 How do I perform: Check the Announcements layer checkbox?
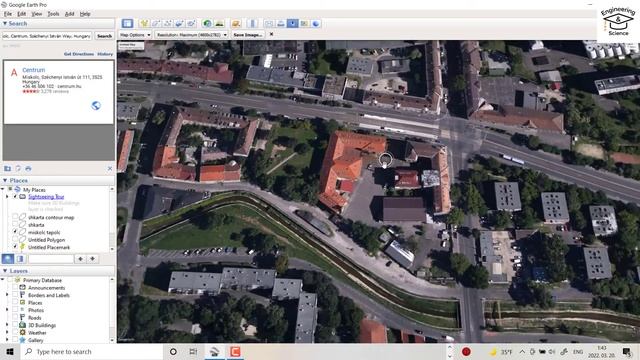pyautogui.click(x=15, y=288)
